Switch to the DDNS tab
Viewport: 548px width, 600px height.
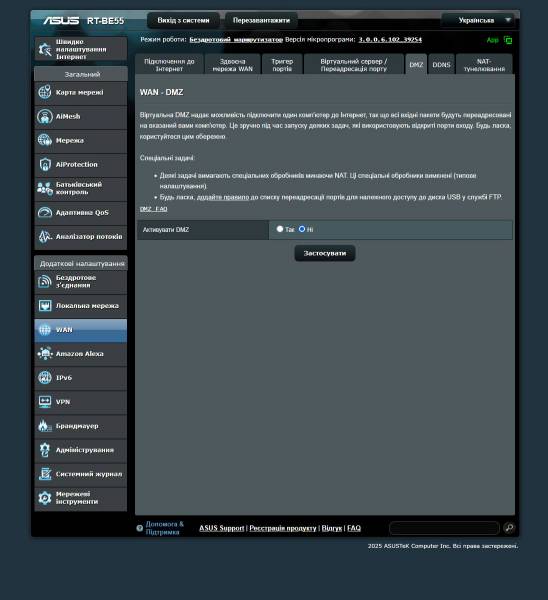pos(441,65)
